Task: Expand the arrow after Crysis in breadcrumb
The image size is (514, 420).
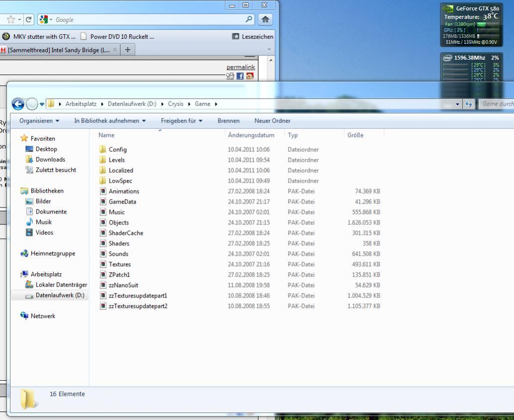Action: point(189,104)
